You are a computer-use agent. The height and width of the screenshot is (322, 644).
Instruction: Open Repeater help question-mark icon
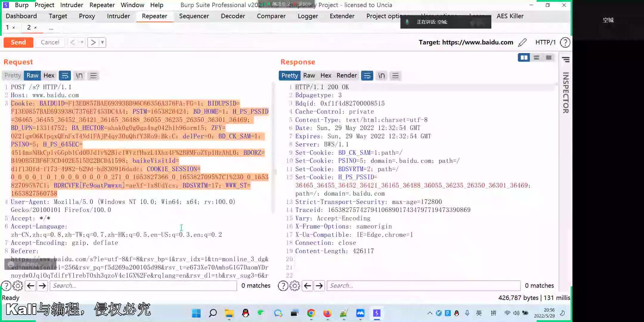[x=565, y=42]
